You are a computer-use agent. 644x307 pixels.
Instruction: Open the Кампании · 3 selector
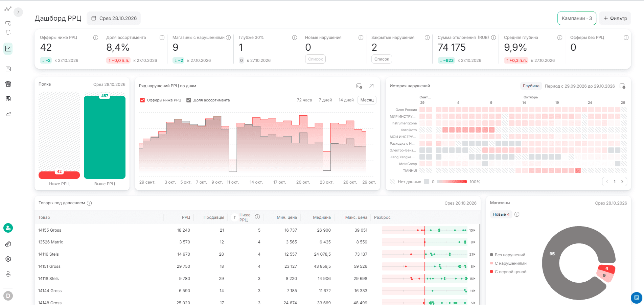577,18
